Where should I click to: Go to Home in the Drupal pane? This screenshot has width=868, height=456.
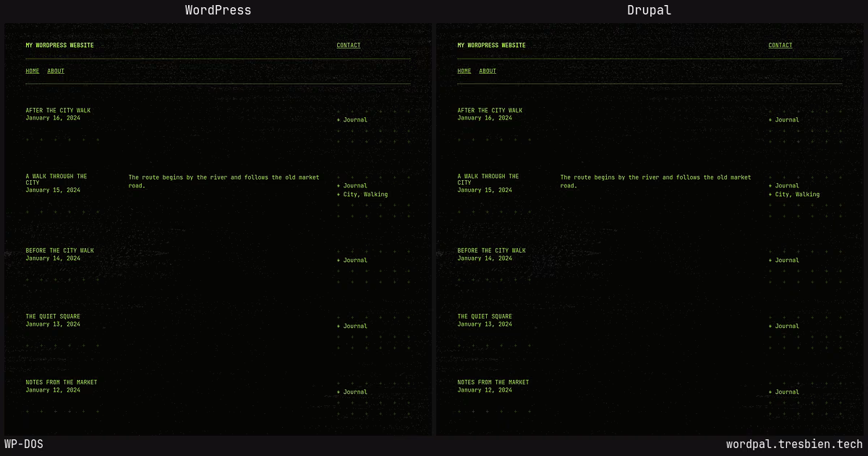pyautogui.click(x=464, y=71)
